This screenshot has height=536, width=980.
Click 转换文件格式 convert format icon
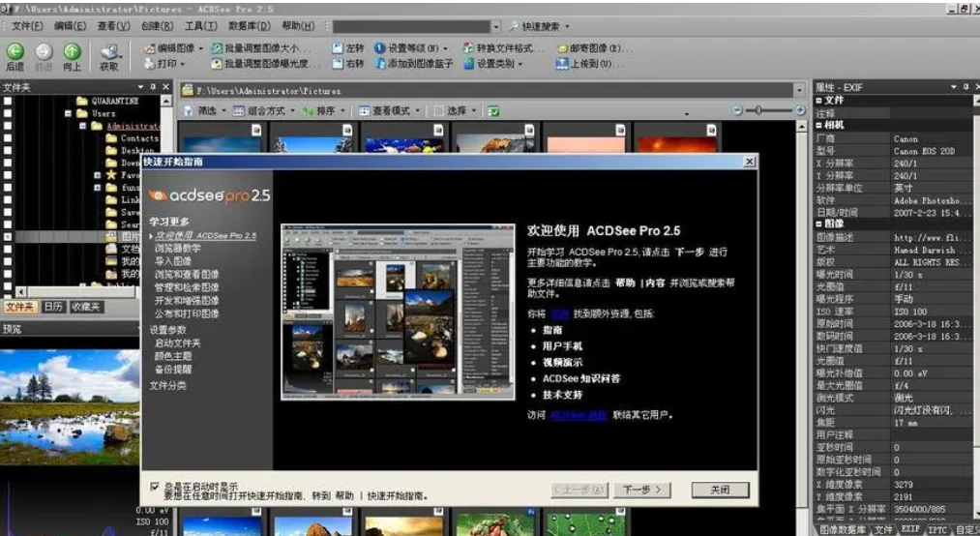[469, 48]
